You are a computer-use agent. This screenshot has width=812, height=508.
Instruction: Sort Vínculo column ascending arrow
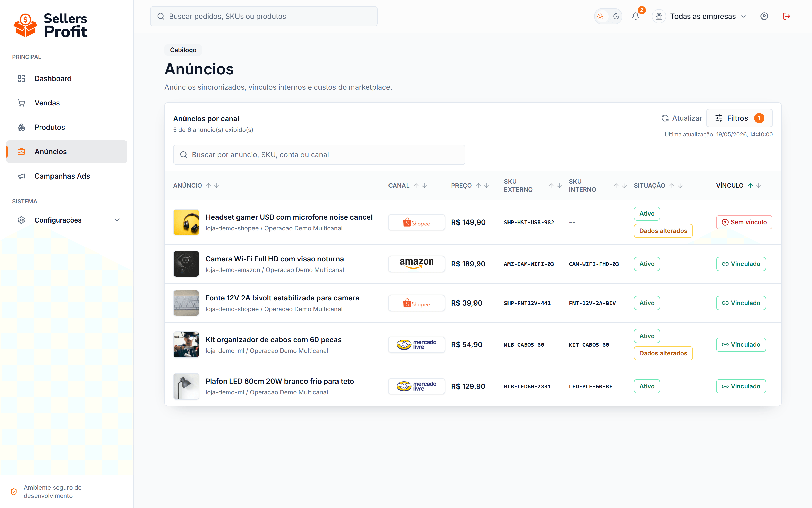[x=750, y=185]
